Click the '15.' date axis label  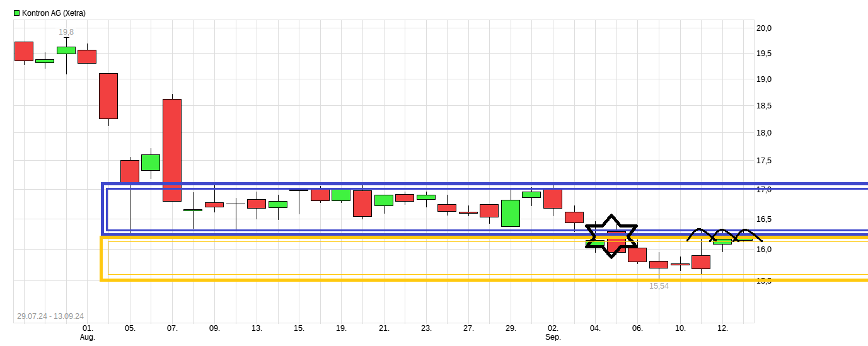[x=299, y=328]
